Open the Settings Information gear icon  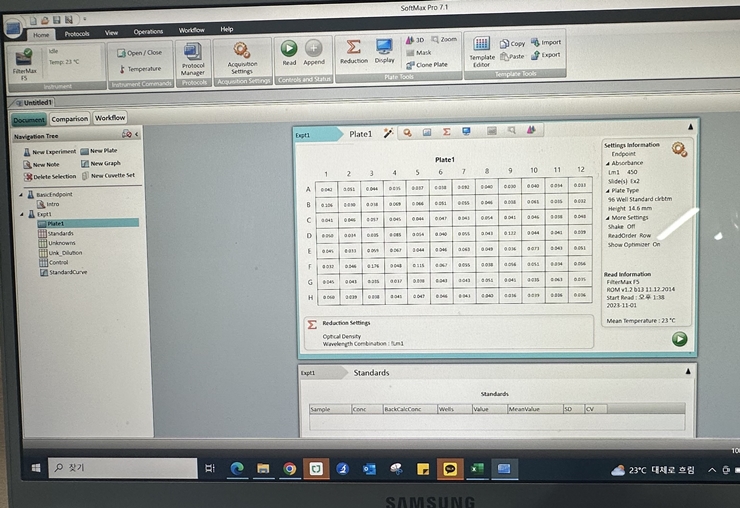coord(680,149)
